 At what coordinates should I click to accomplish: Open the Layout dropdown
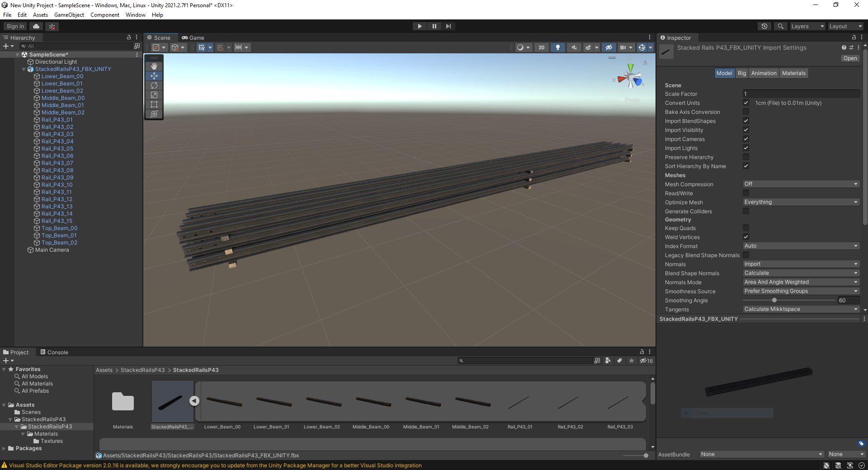coord(845,26)
